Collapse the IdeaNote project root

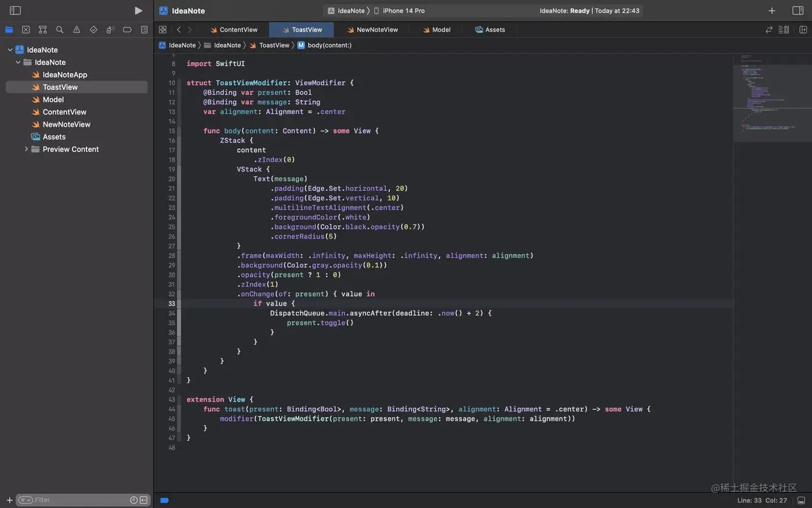coord(10,50)
